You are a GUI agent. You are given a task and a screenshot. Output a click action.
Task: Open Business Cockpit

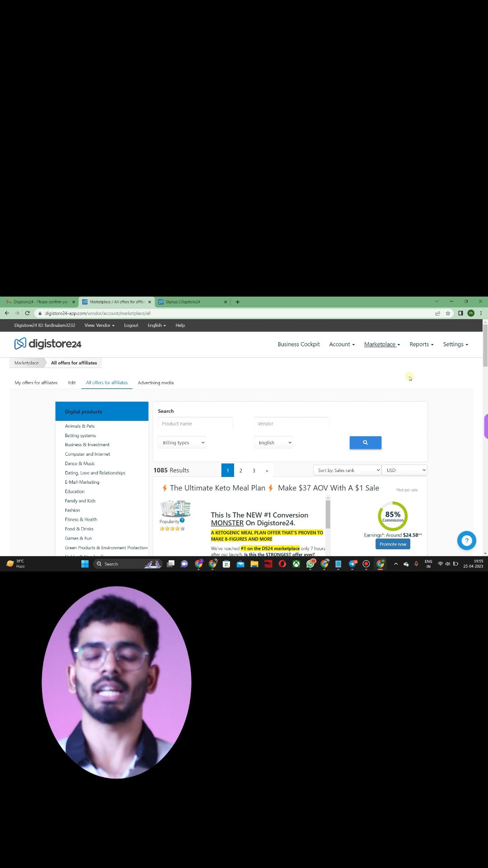(x=299, y=344)
